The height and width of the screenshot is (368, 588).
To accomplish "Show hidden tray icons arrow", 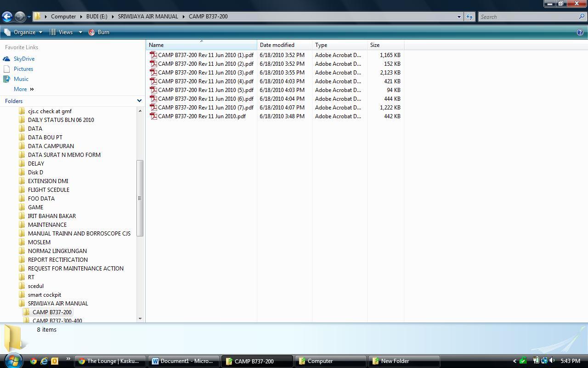I will 514,361.
